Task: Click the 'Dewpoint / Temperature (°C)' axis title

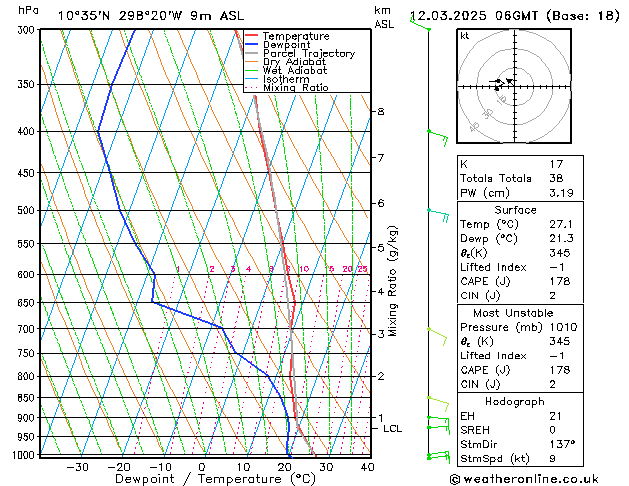Action: (x=215, y=479)
